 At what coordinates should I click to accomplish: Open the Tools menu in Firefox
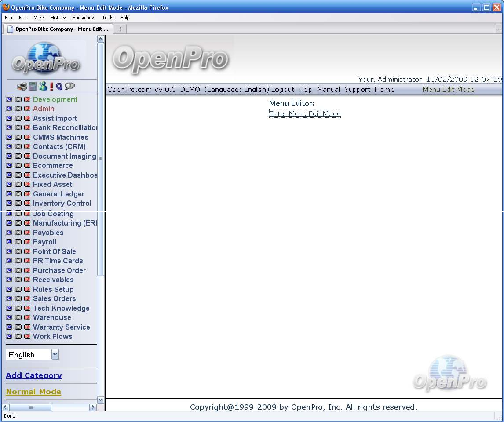[x=107, y=18]
